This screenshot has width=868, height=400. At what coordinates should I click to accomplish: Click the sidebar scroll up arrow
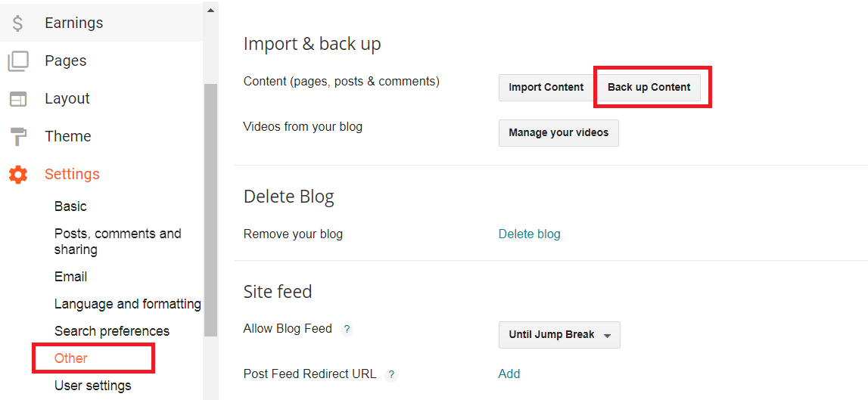210,11
